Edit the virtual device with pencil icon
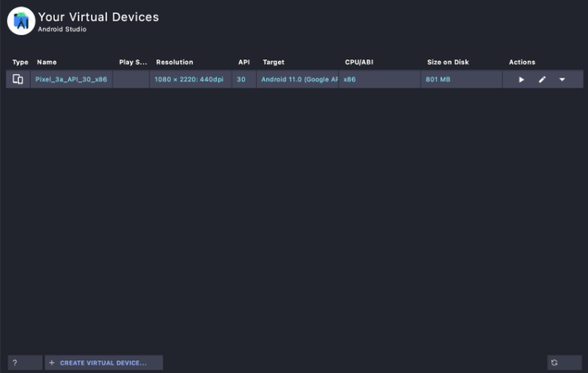588x373 pixels. 542,80
